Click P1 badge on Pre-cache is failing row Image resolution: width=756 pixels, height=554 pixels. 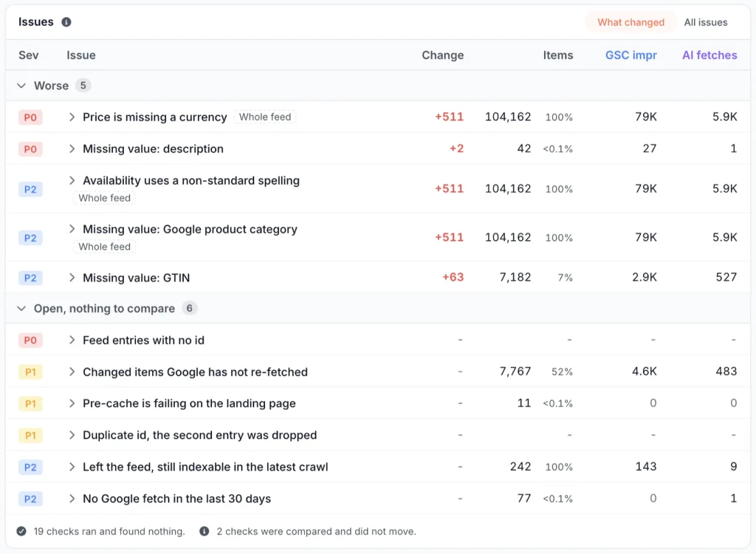(30, 403)
